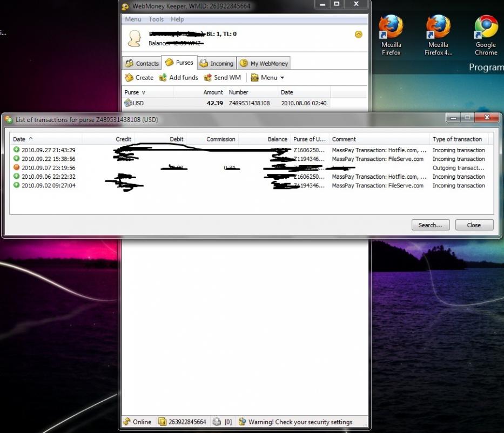Screen dimensions: 504x433
Task: Click the WMID 263922845664 in status bar
Action: [183, 422]
